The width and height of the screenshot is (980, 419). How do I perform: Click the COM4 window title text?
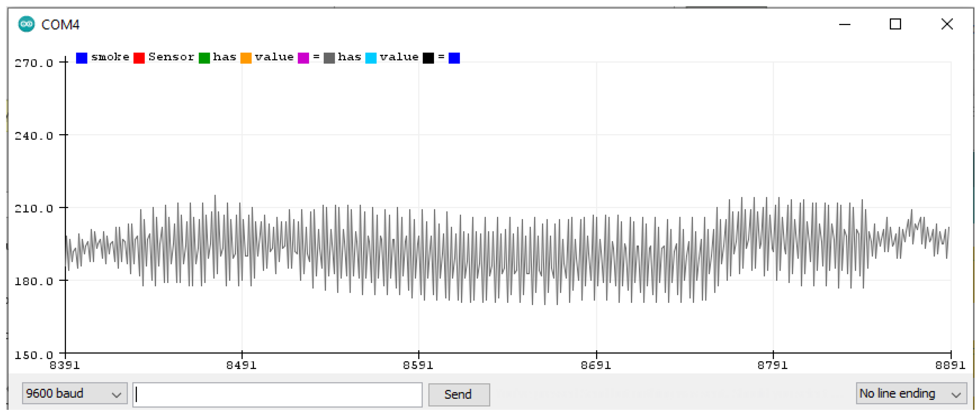(61, 25)
